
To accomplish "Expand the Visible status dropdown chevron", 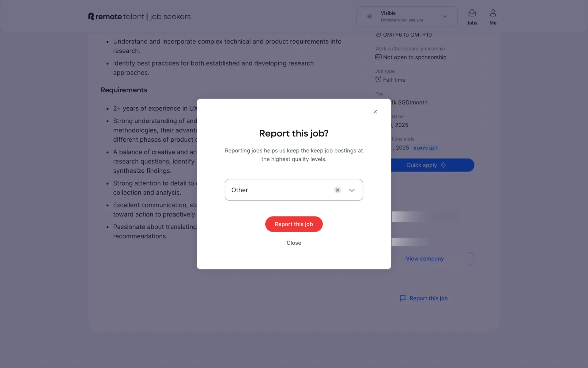I will point(445,17).
